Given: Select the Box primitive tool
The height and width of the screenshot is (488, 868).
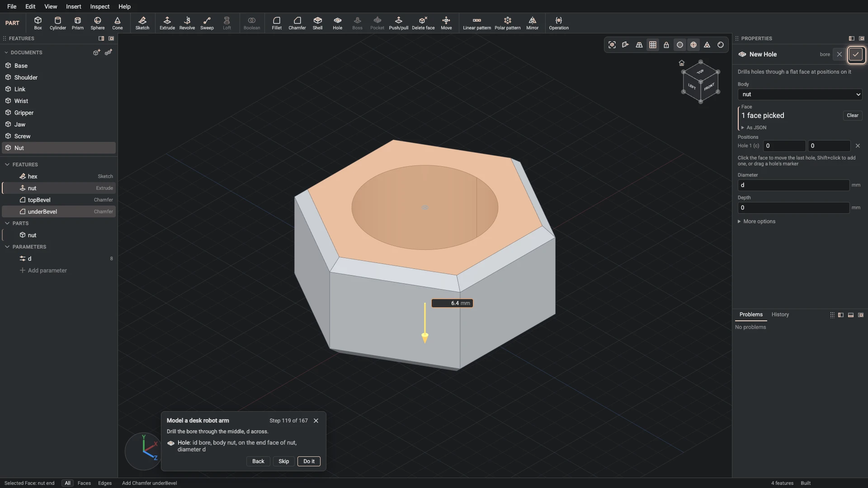Looking at the screenshot, I should 38,23.
